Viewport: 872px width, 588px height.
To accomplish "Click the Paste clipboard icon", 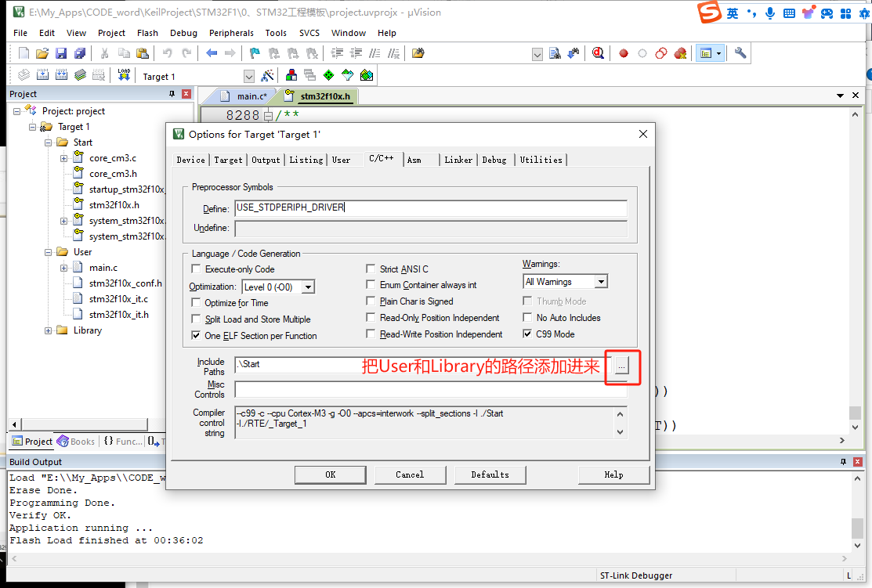I will click(x=143, y=53).
